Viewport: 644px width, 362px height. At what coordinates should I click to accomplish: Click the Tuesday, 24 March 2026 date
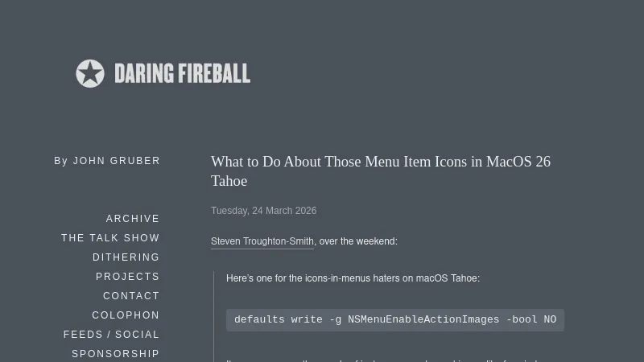[x=263, y=211]
